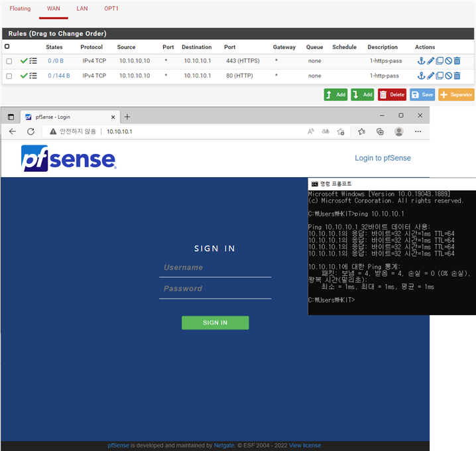Click the translate icon in address bar
476x451 pixels.
tap(326, 131)
